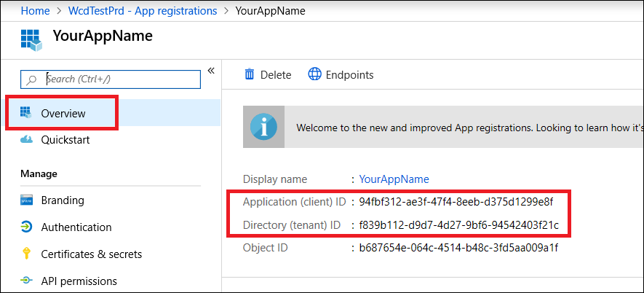Screen dimensions: 644x293
Task: Open the Quickstart menu item
Action: coord(65,140)
